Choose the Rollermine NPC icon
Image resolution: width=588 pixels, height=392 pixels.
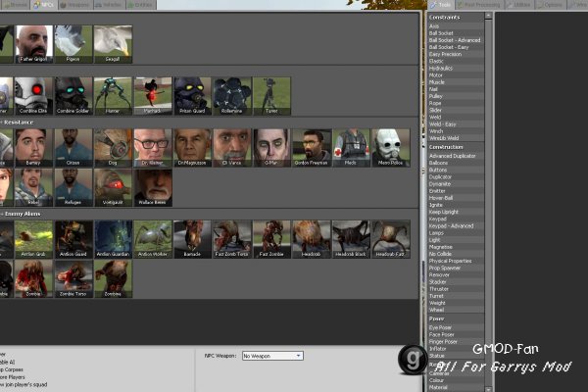(x=232, y=96)
